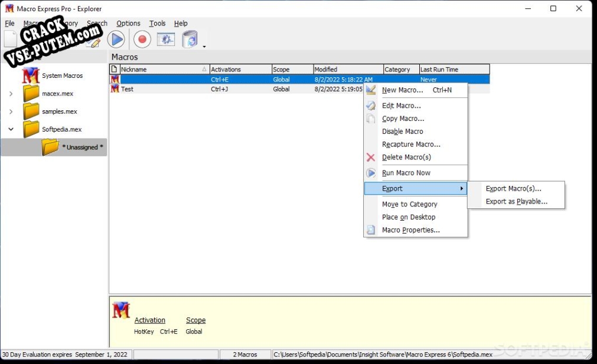This screenshot has height=364, width=597.
Task: Open the Options menu
Action: (x=128, y=23)
